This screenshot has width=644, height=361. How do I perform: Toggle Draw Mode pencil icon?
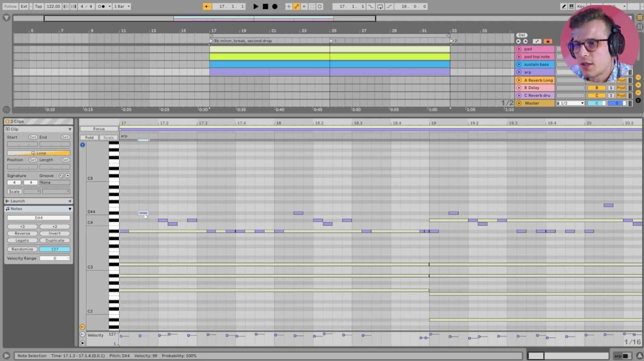point(564,6)
